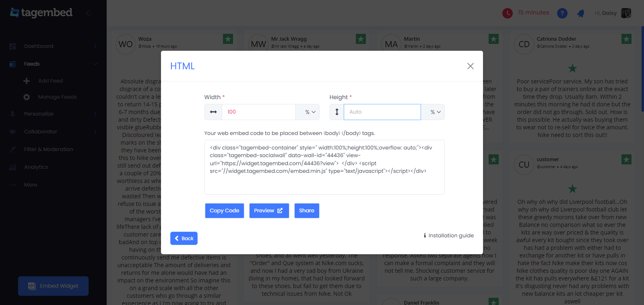Click the Filter & Moderation pencil icon
644x305 pixels.
(x=13, y=149)
